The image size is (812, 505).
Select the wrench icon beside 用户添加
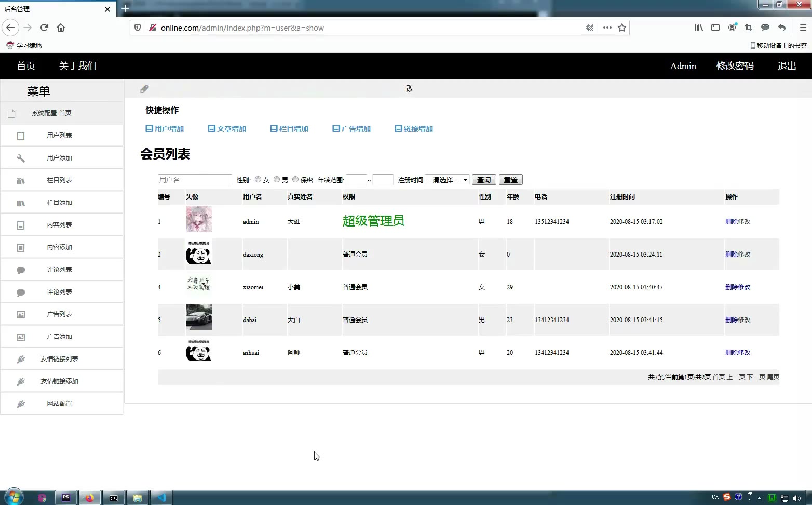pyautogui.click(x=21, y=157)
